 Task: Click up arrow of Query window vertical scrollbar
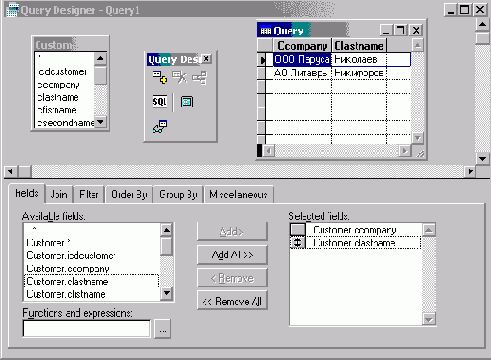[417, 45]
